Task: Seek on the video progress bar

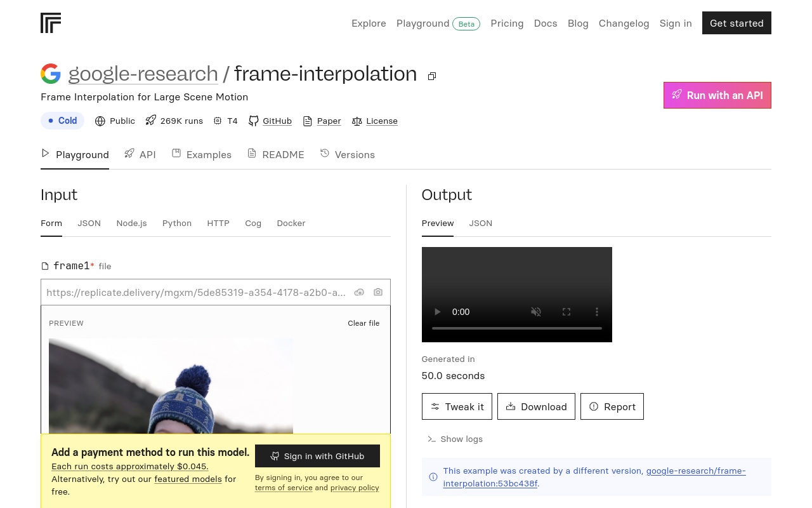Action: click(x=516, y=328)
